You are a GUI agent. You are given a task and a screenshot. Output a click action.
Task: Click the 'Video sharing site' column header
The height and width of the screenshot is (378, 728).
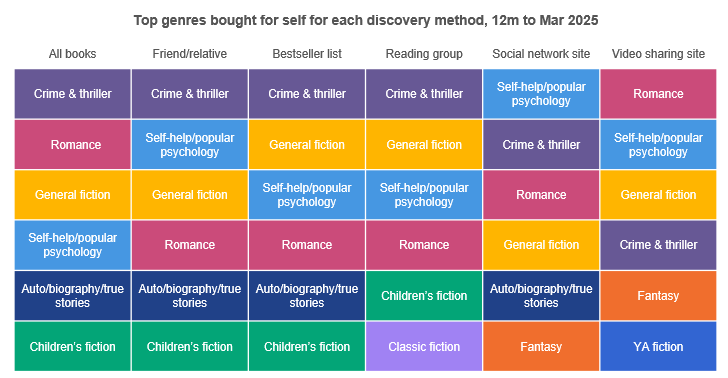pyautogui.click(x=658, y=54)
